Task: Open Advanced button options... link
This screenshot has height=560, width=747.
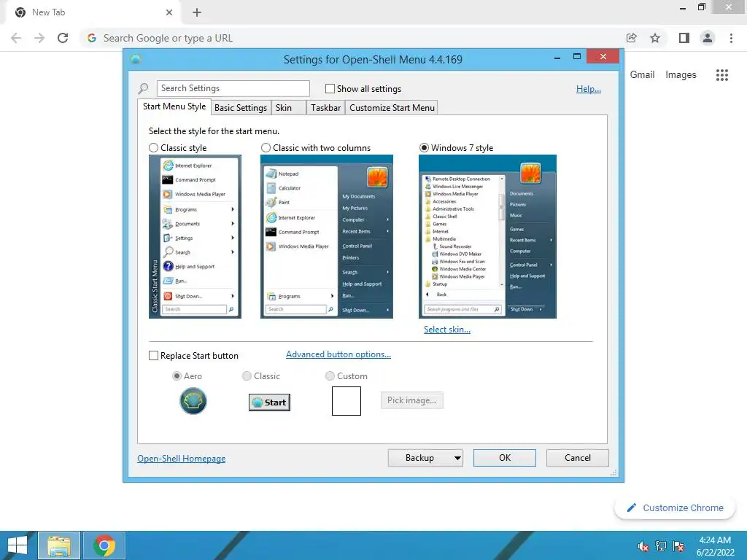Action: pos(338,354)
